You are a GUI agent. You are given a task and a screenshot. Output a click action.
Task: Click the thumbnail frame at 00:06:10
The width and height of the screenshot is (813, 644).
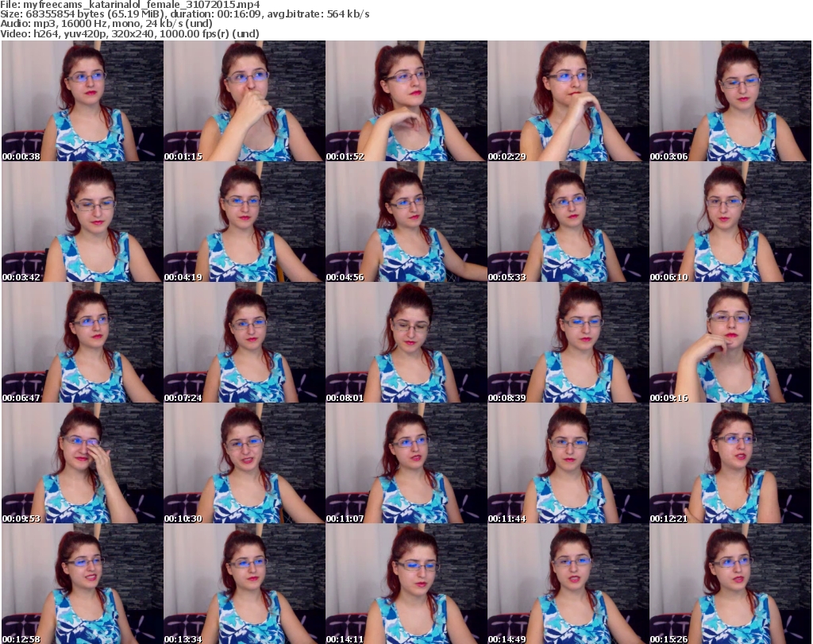[730, 222]
